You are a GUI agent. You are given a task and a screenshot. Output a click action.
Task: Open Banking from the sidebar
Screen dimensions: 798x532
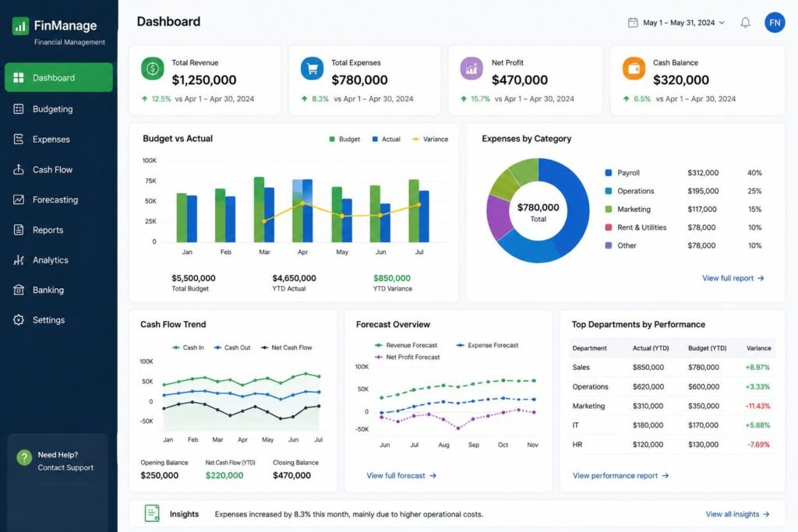point(58,290)
